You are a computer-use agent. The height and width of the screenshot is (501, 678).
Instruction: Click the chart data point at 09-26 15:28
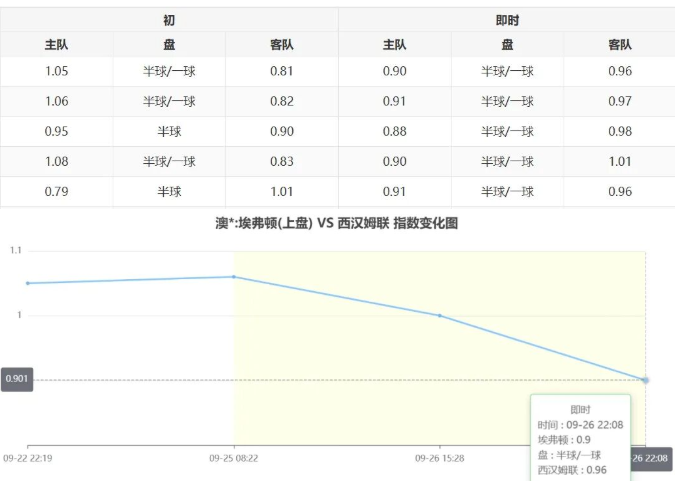point(440,316)
